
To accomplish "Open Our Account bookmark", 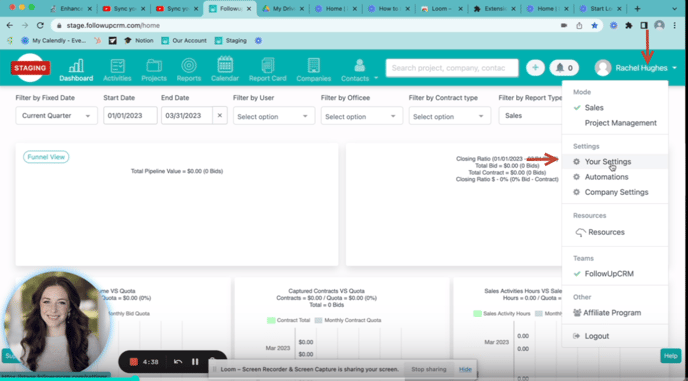I will (184, 40).
